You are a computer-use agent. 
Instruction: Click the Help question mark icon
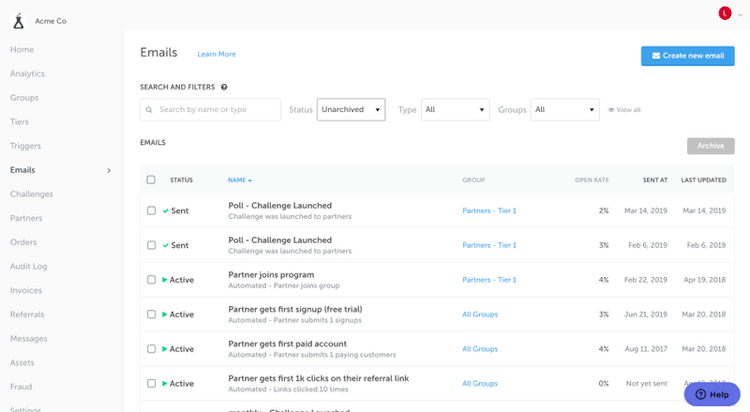click(700, 394)
